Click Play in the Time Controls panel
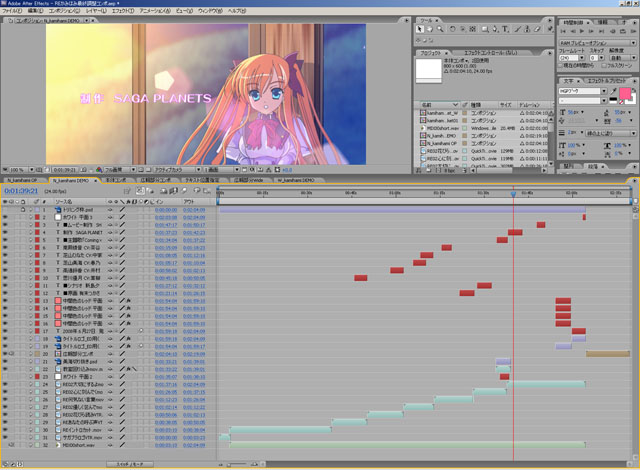Image resolution: width=640 pixels, height=470 pixels. [582, 31]
